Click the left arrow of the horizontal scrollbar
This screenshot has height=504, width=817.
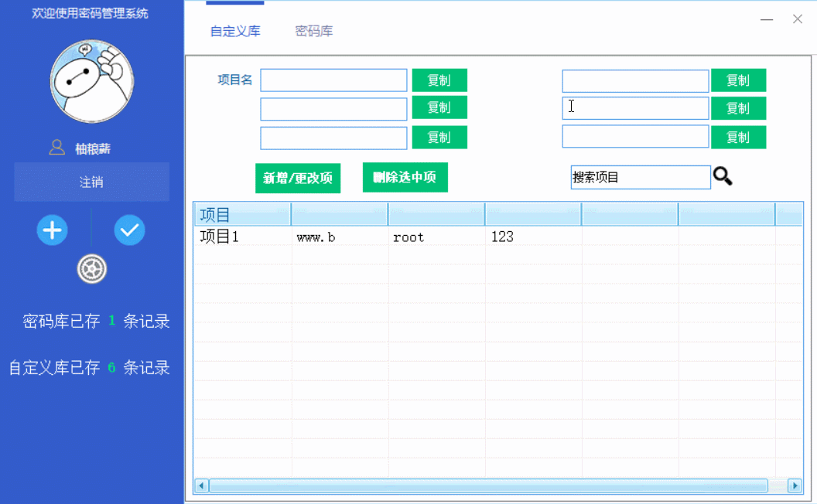(200, 485)
